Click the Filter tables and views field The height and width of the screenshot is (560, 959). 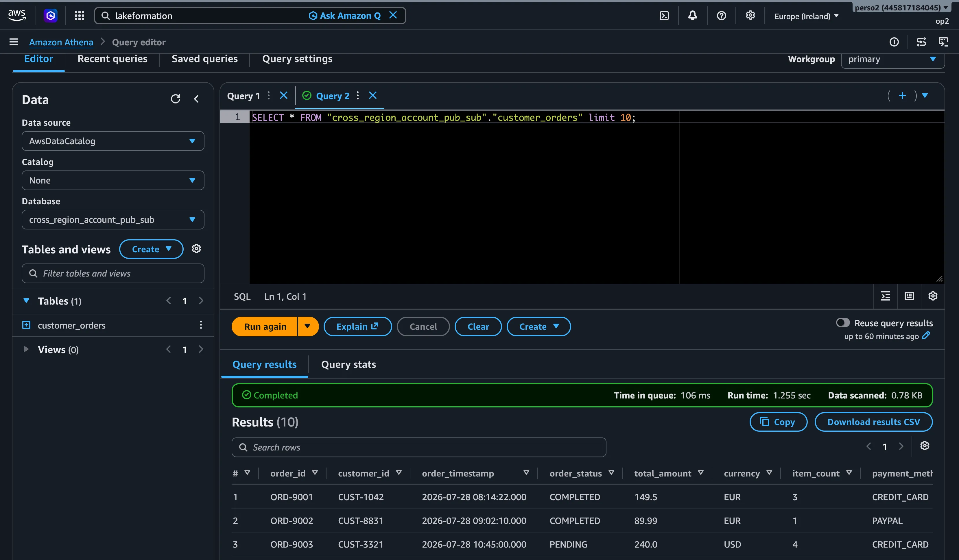113,273
